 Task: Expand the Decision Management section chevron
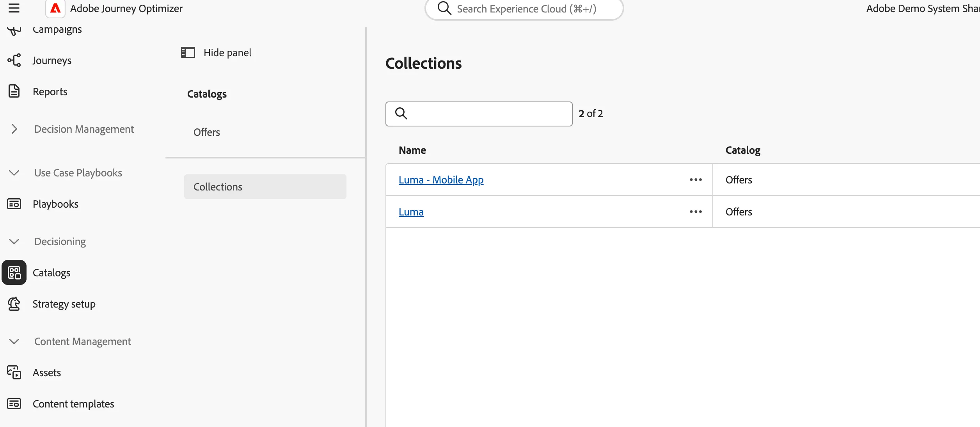(14, 129)
